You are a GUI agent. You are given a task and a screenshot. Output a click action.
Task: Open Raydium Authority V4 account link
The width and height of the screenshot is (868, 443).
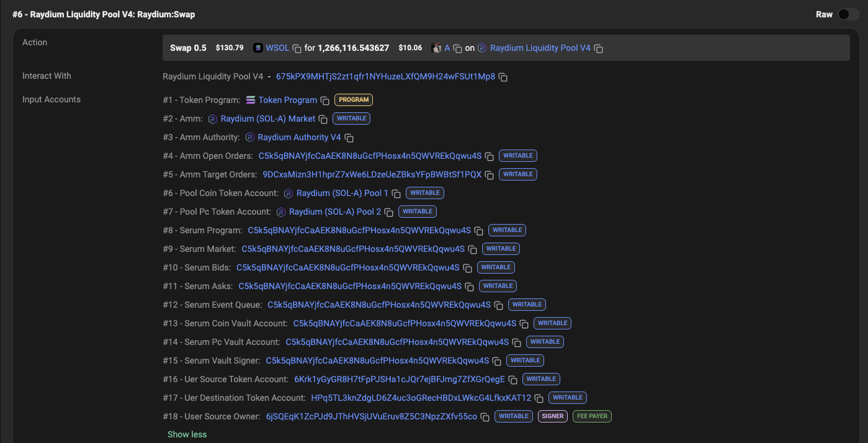299,137
